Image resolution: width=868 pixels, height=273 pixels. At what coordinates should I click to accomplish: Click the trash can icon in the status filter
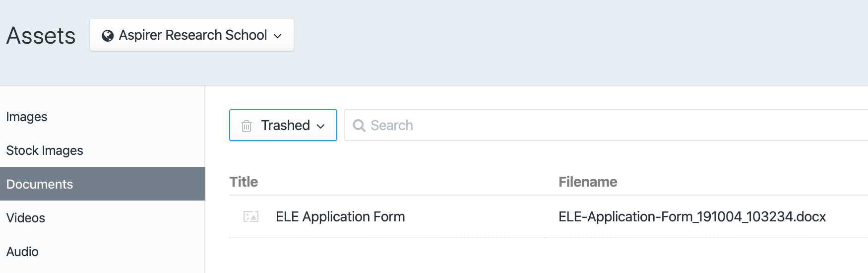[247, 126]
